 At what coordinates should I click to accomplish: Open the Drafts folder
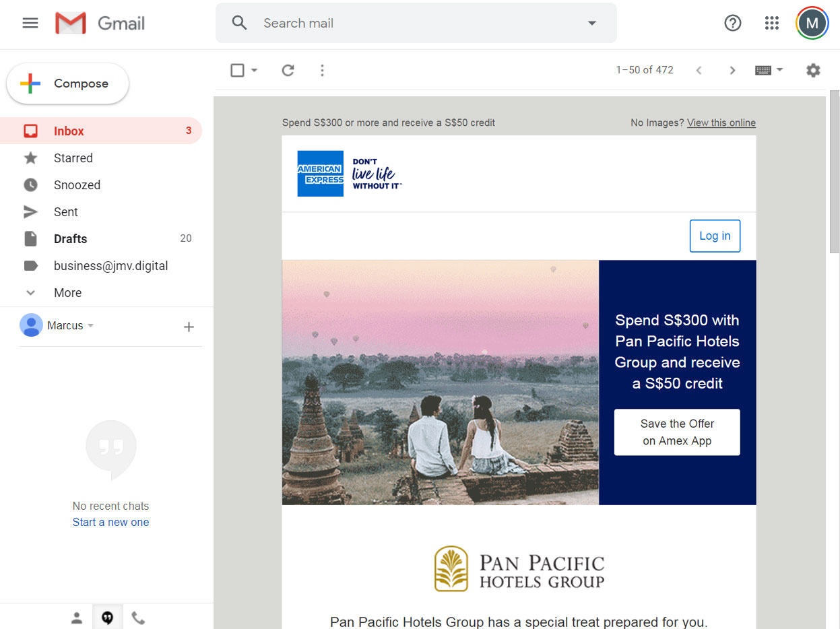[101, 238]
